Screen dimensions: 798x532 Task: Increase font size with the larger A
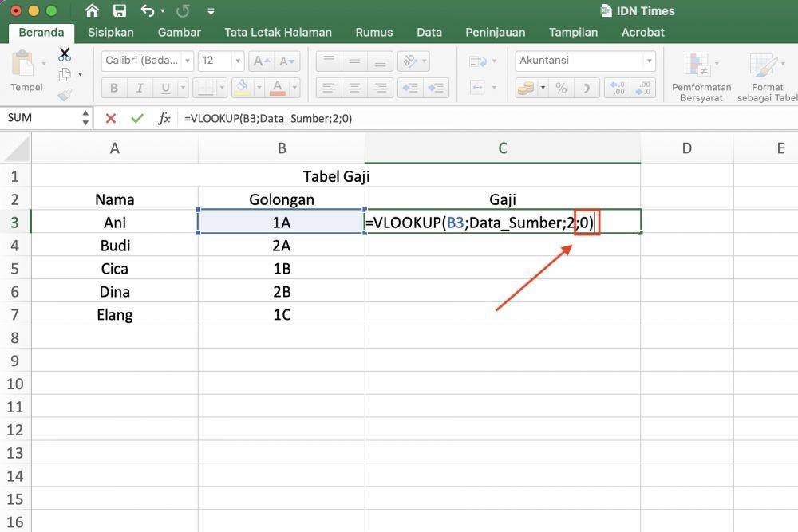point(261,61)
